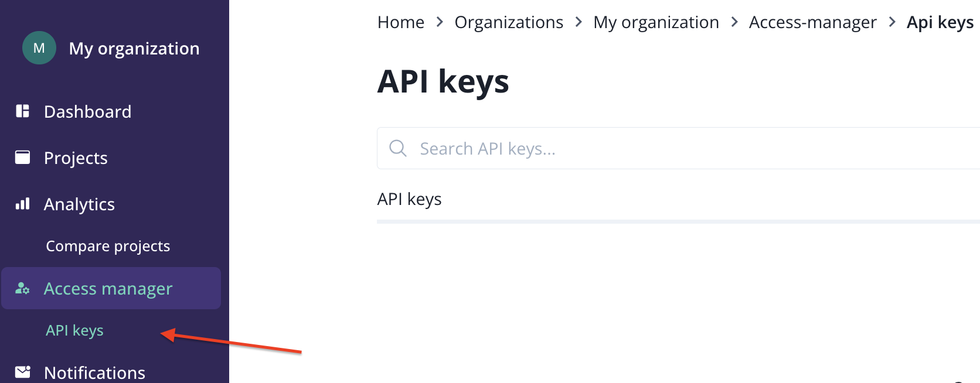Click the Access manager user-gear icon
Image resolution: width=980 pixels, height=383 pixels.
click(23, 288)
